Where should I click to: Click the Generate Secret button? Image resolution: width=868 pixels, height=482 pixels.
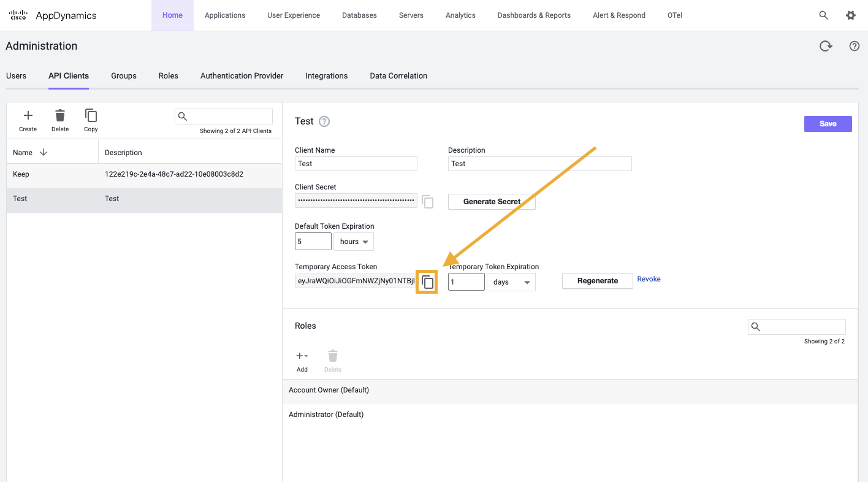tap(492, 202)
